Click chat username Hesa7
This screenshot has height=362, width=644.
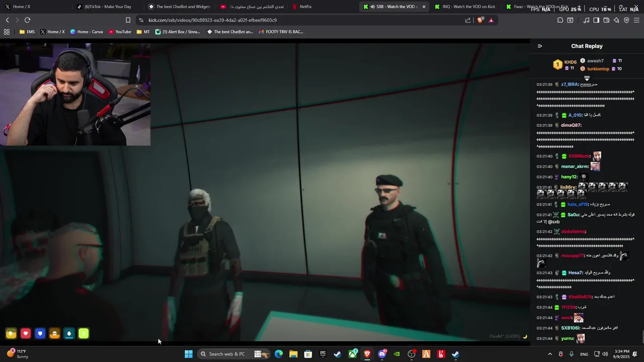pyautogui.click(x=576, y=273)
